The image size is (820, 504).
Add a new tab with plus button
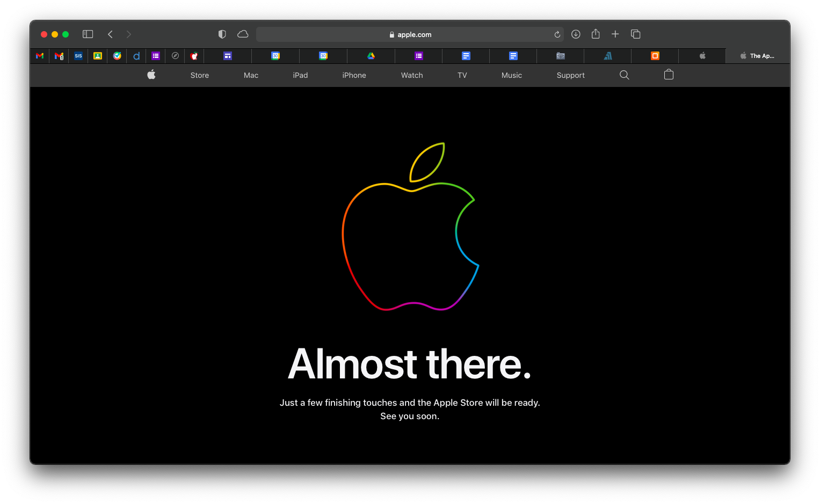[x=615, y=34]
